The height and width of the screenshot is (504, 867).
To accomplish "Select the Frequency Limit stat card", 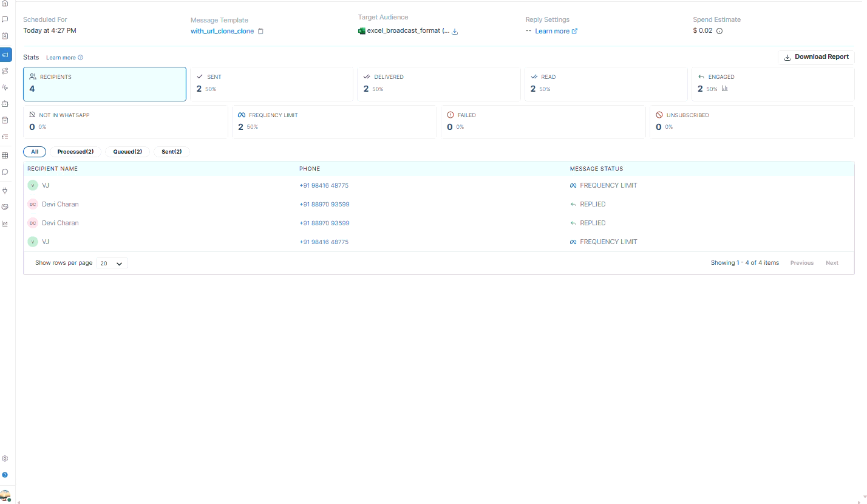I will coord(334,121).
